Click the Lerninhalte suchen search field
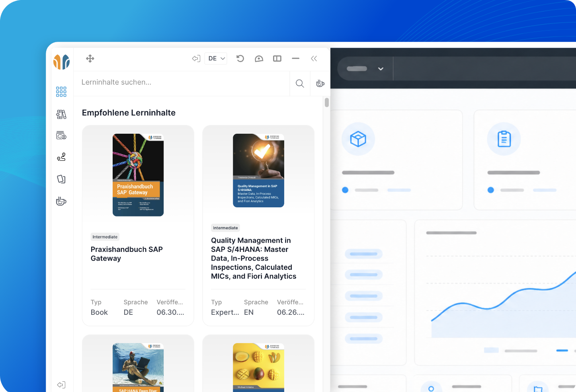The height and width of the screenshot is (392, 576). 182,82
